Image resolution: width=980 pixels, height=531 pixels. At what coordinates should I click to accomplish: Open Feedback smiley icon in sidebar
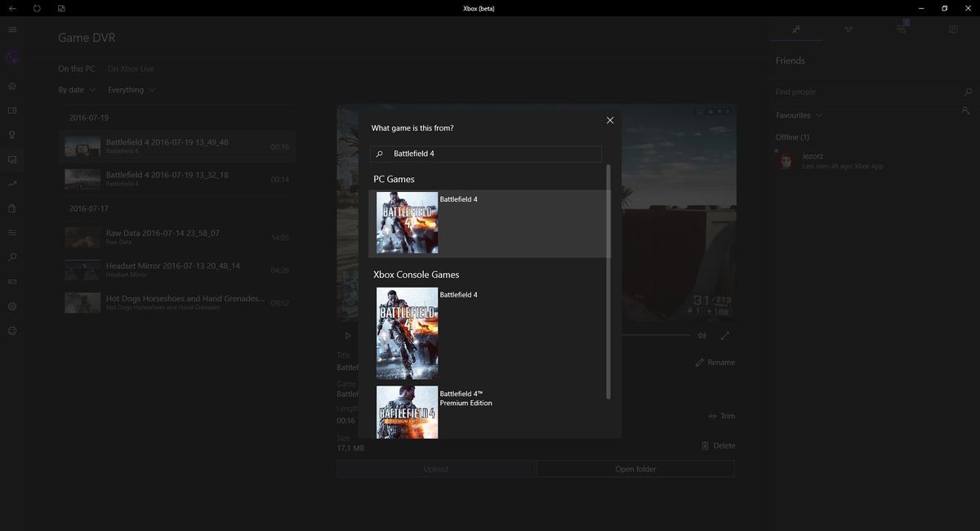(12, 331)
